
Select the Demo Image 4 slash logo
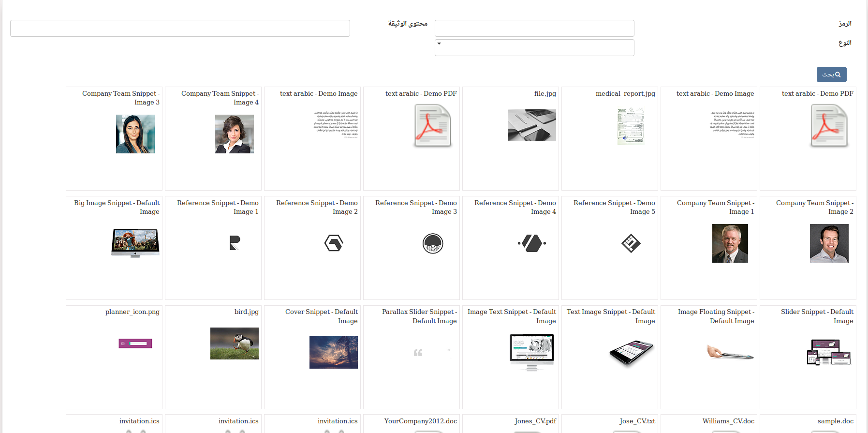point(532,243)
